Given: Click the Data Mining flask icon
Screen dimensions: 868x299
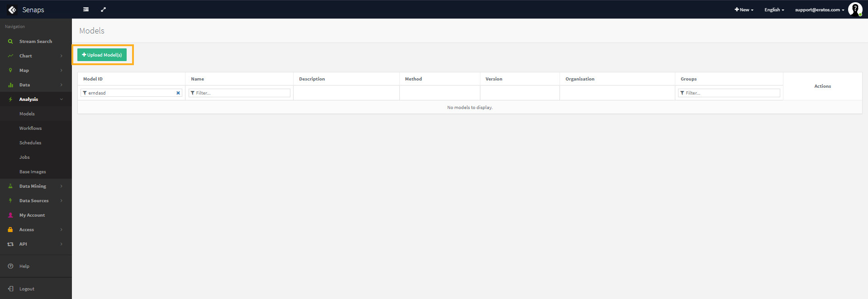Looking at the screenshot, I should click(x=10, y=186).
